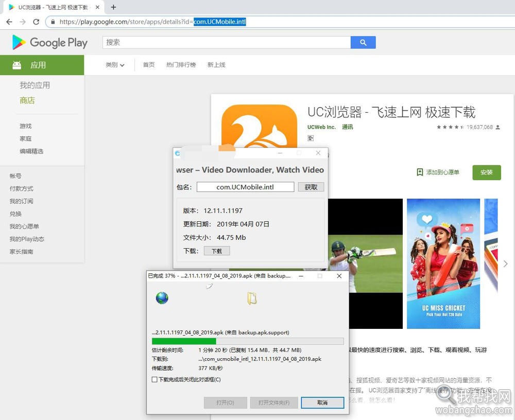This screenshot has width=515, height=420.
Task: Click the folder icon in the download dialog
Action: (252, 299)
